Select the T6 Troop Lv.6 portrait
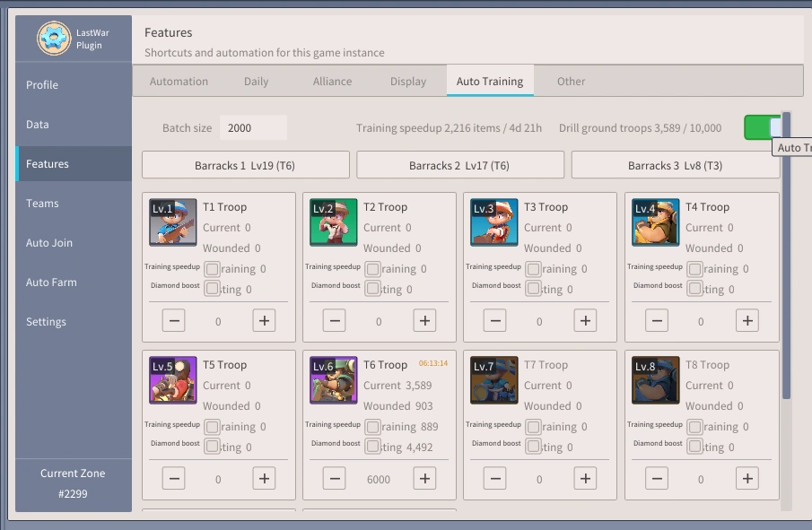This screenshot has width=812, height=530. [334, 380]
